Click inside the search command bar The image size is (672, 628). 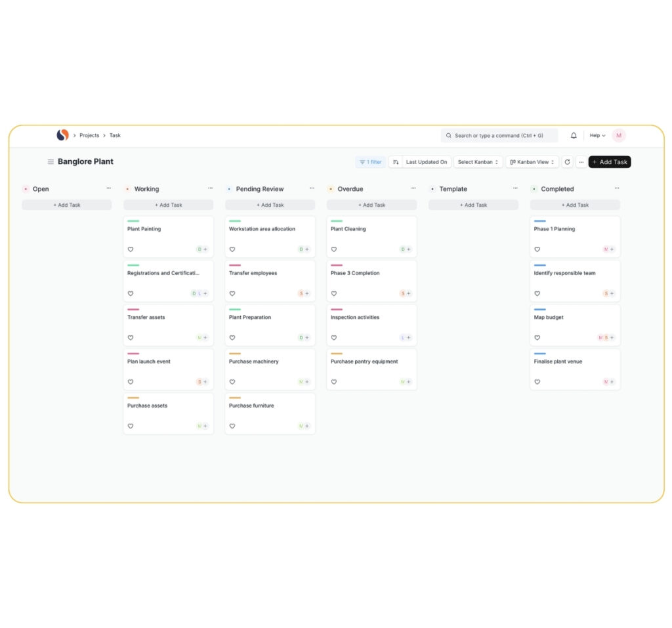pos(499,135)
